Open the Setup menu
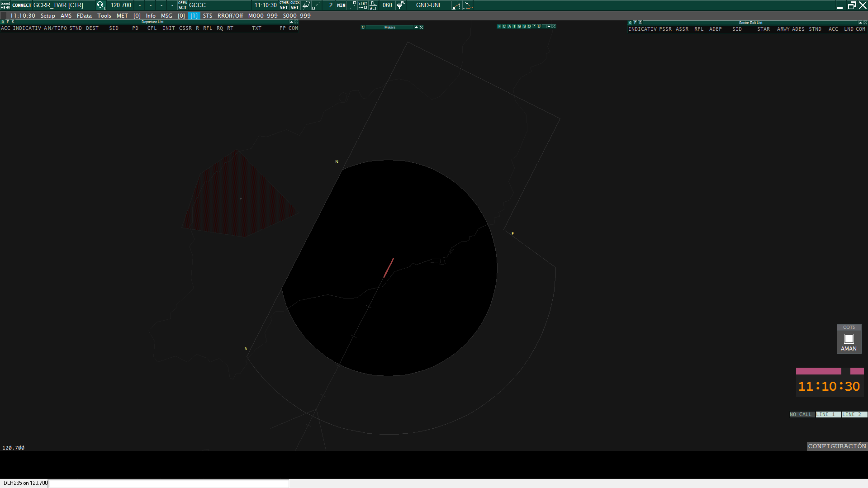Image resolution: width=868 pixels, height=488 pixels. (48, 16)
